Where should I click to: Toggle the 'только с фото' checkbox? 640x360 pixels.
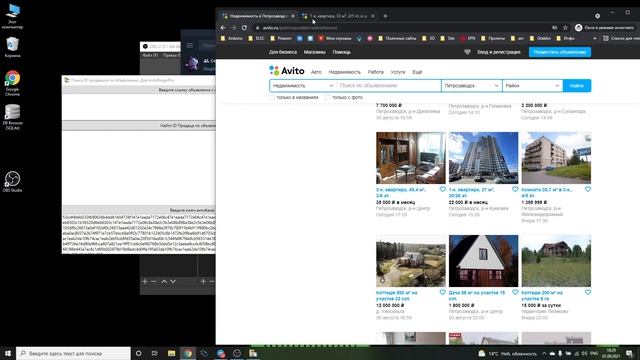327,98
